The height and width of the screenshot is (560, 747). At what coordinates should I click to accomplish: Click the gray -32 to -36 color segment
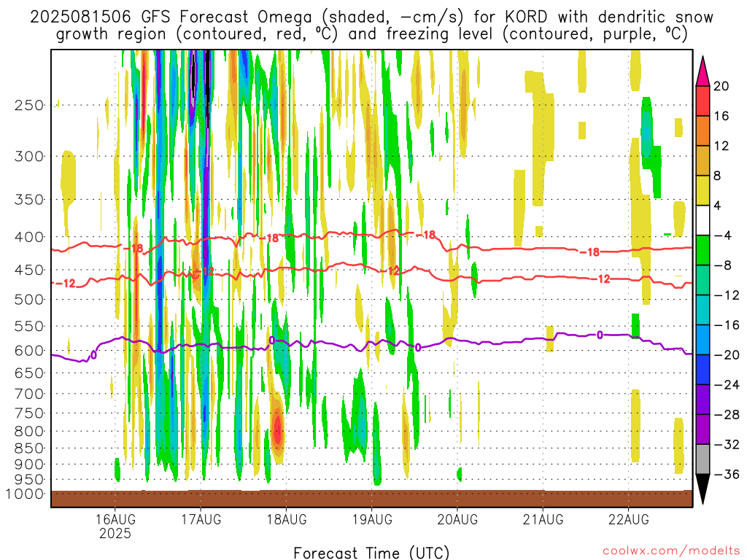[x=703, y=459]
